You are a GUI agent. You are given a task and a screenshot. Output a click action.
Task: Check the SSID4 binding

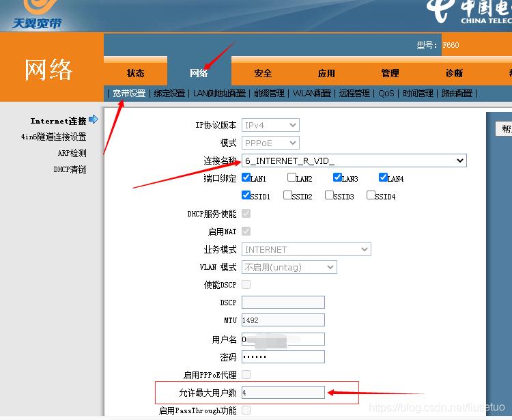(x=371, y=195)
